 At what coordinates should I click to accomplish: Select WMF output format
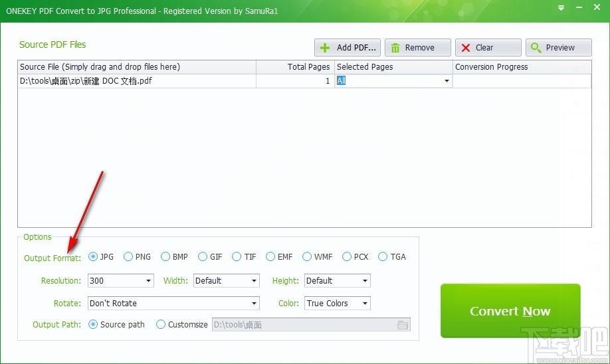(x=318, y=256)
